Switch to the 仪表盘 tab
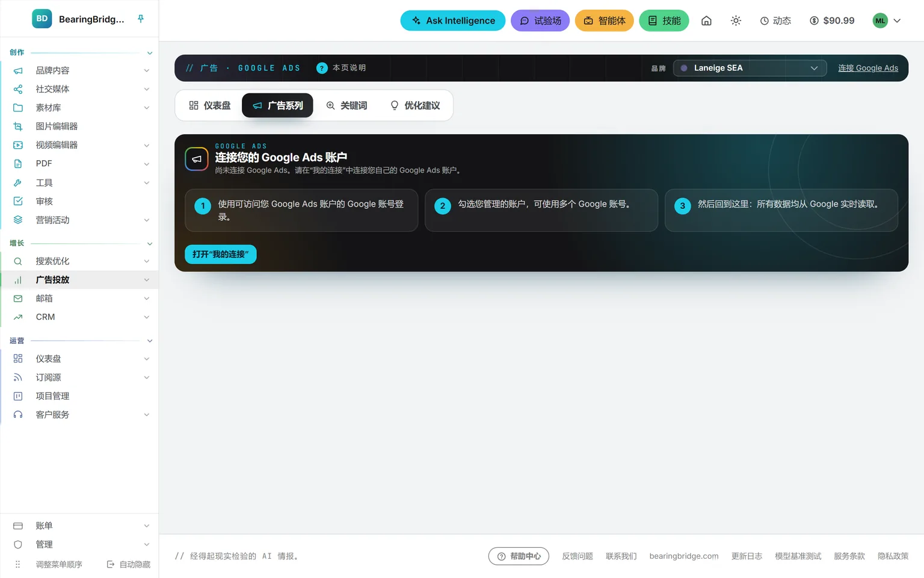The width and height of the screenshot is (924, 578). pyautogui.click(x=210, y=105)
